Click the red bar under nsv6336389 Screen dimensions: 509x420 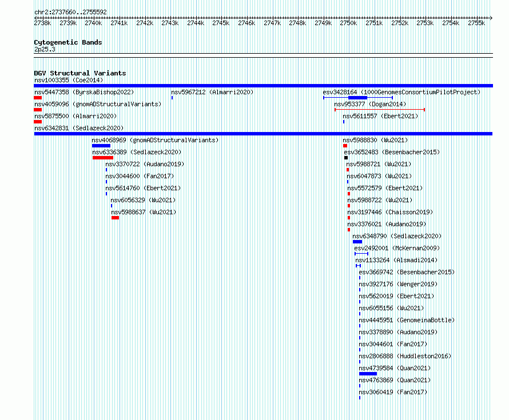[103, 158]
